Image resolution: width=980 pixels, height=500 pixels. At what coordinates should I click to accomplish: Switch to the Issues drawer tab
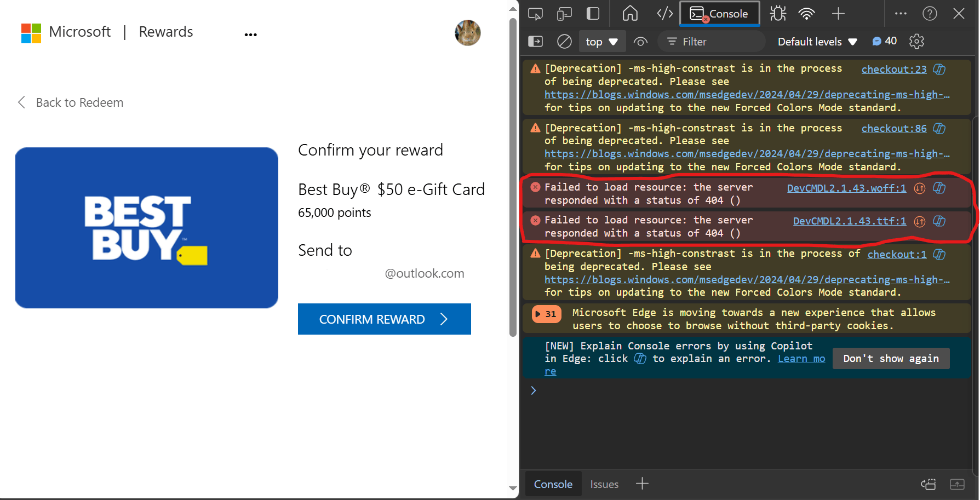604,484
